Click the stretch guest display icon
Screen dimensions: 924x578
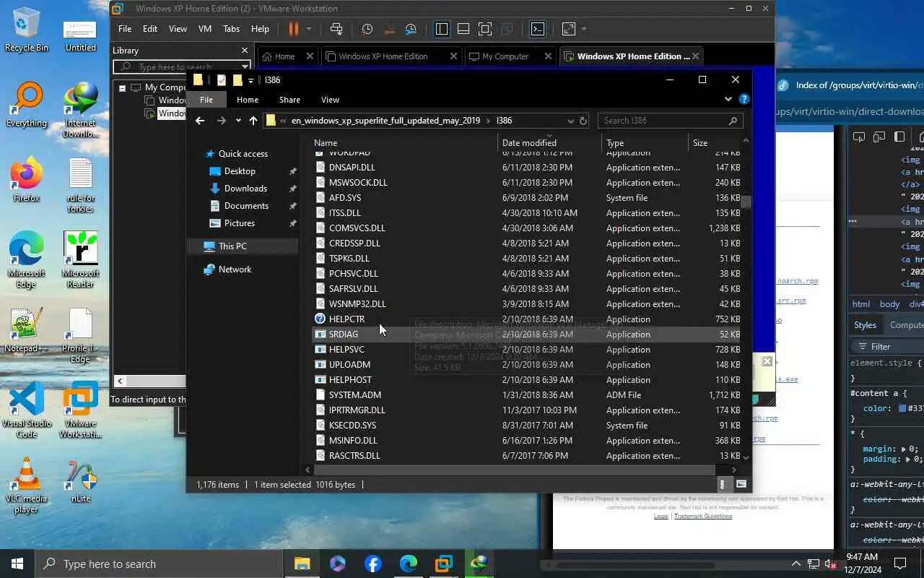pyautogui.click(x=569, y=29)
